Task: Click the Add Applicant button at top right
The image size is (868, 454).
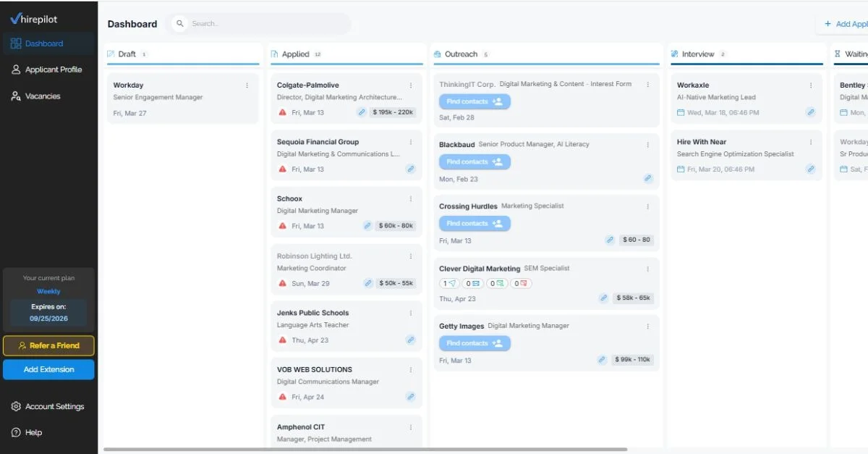Action: [x=843, y=24]
